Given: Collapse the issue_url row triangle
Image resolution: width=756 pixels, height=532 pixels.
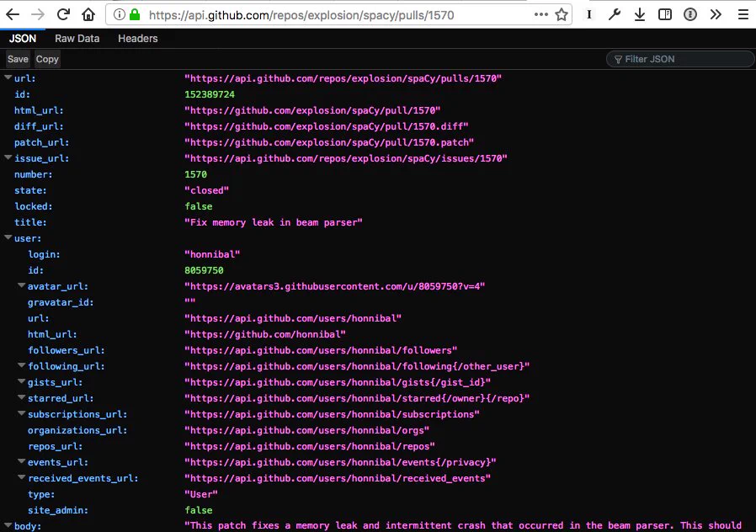Looking at the screenshot, I should coord(8,157).
